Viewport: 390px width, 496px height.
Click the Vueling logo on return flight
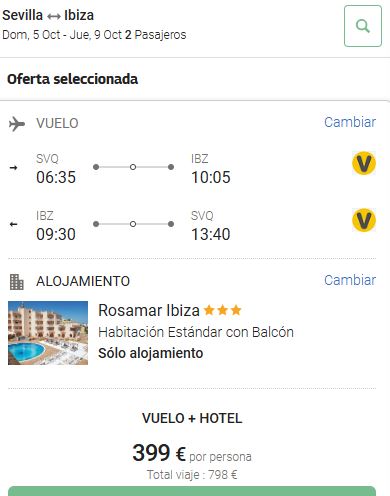(364, 220)
